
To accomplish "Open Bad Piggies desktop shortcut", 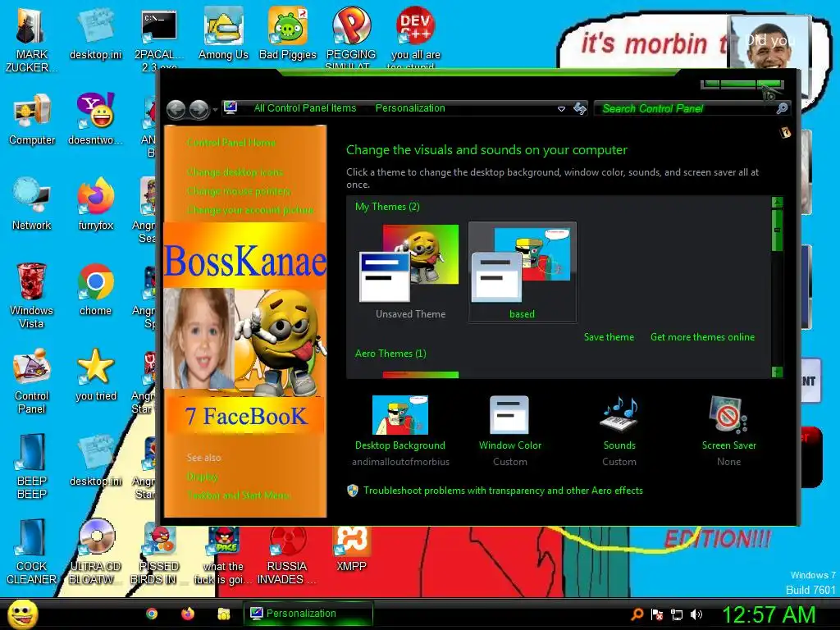I will click(288, 33).
